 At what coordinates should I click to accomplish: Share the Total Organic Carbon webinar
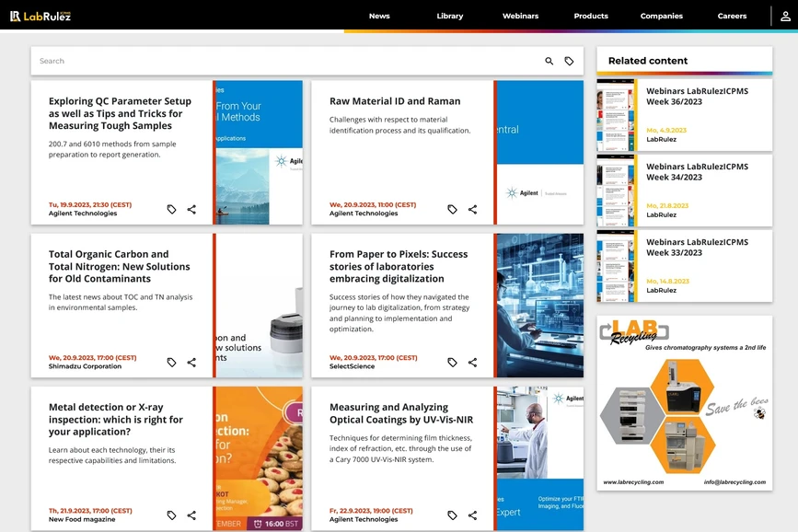point(191,363)
